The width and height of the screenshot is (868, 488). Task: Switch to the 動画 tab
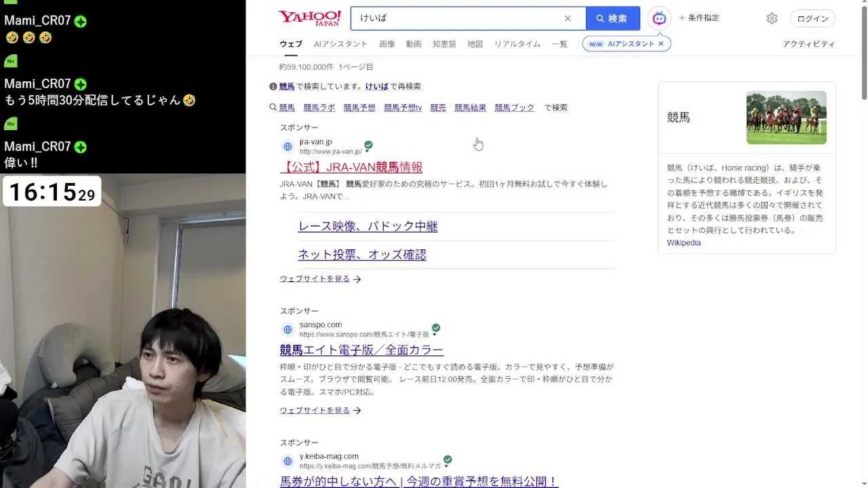tap(414, 44)
